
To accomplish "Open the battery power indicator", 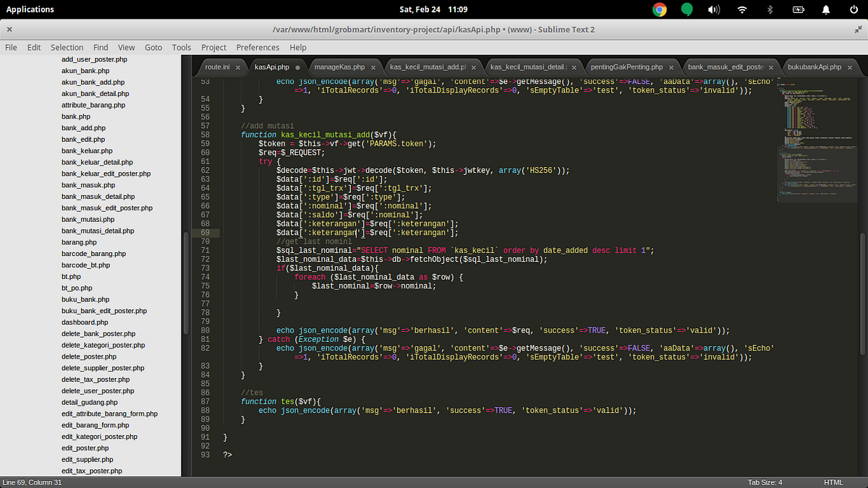I will pos(798,9).
